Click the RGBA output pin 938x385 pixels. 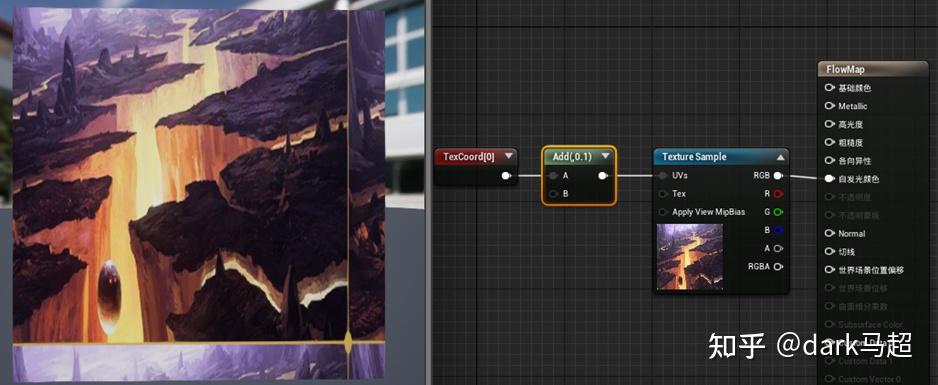778,267
